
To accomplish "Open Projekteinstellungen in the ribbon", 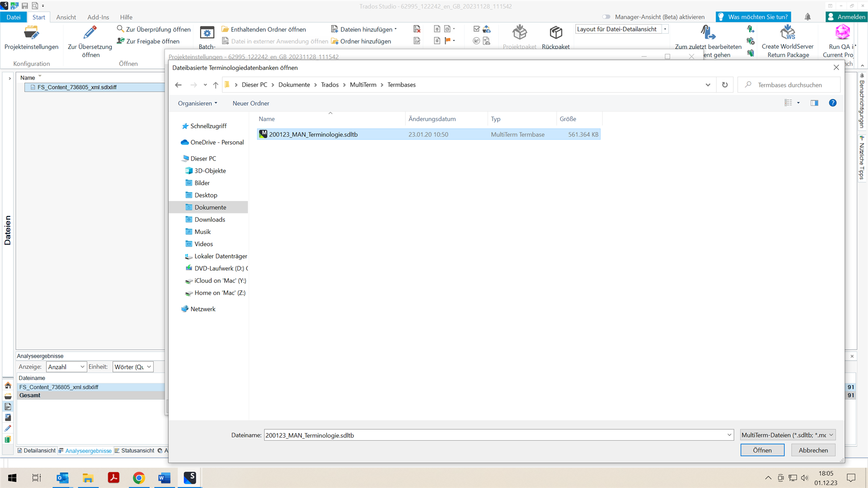I will point(31,38).
